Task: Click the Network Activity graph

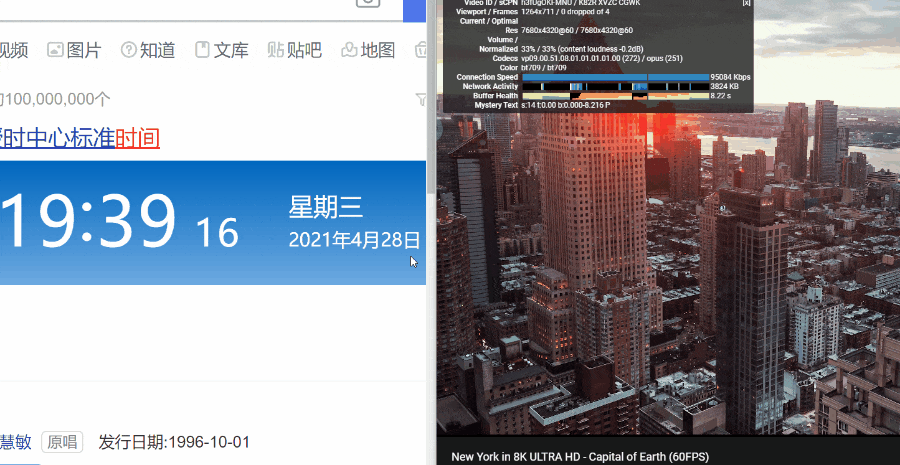Action: [614, 87]
